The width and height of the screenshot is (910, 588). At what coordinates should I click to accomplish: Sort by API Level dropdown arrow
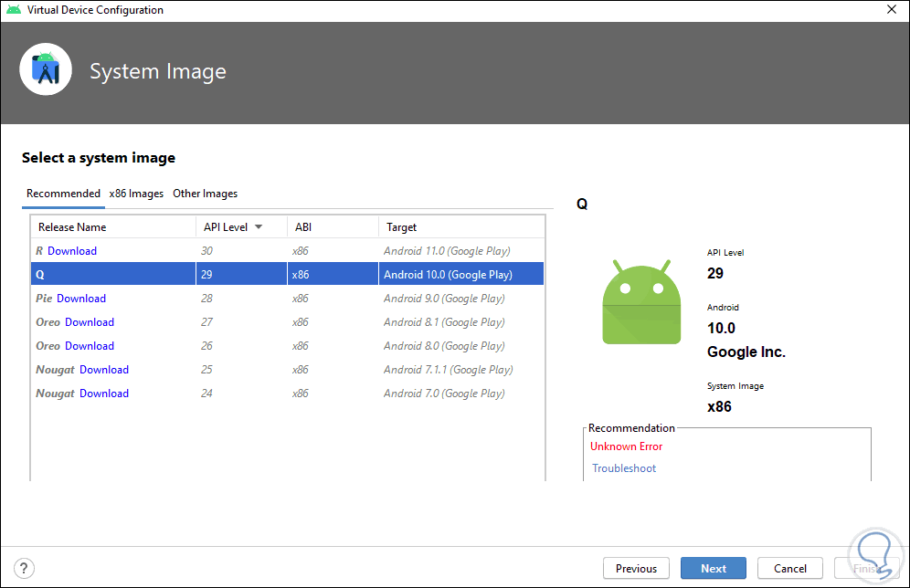(259, 227)
